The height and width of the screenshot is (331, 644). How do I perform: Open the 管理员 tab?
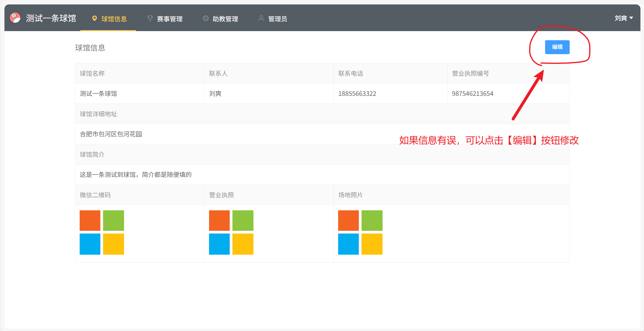[277, 19]
